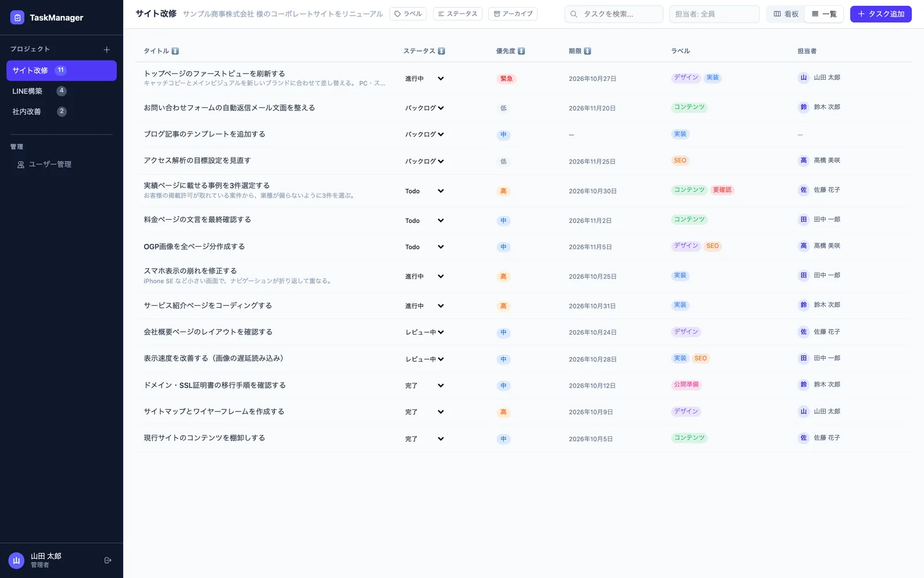924x578 pixels.
Task: Open task サービス紹介ページをコーディングする
Action: tap(208, 306)
